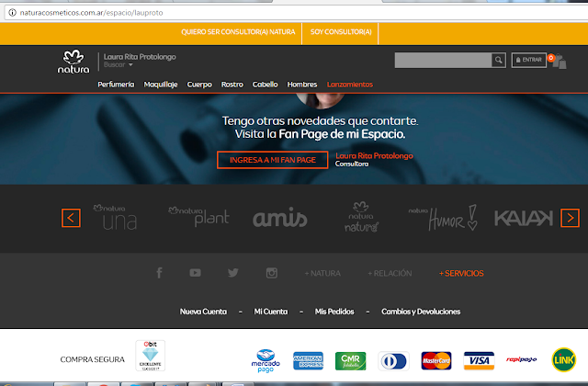
Task: Click into the header search field
Action: (443, 60)
